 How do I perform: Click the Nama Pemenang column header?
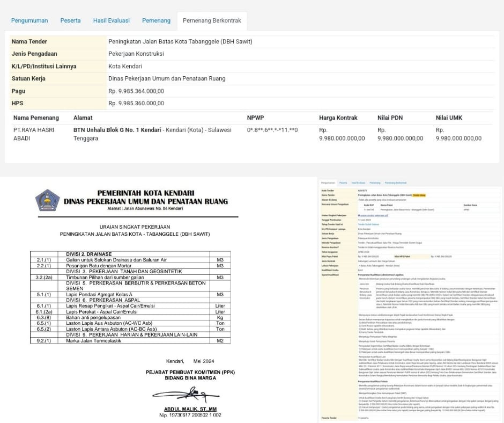click(x=36, y=118)
